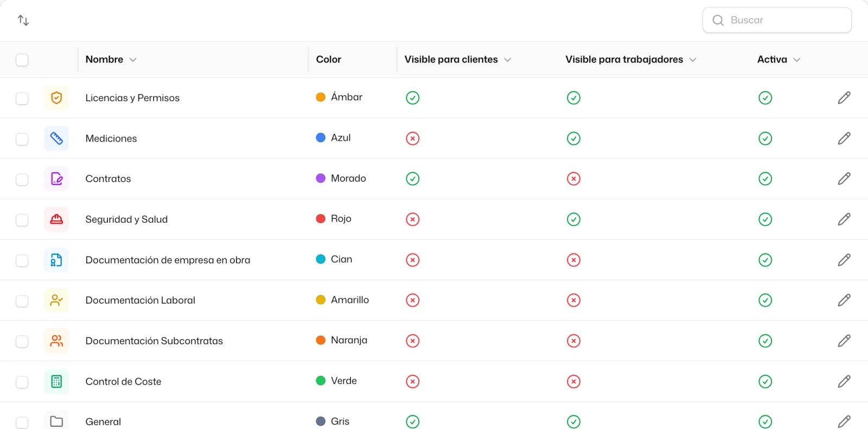
Task: Edit Seguridad y Salud via pencil icon
Action: pyautogui.click(x=844, y=219)
